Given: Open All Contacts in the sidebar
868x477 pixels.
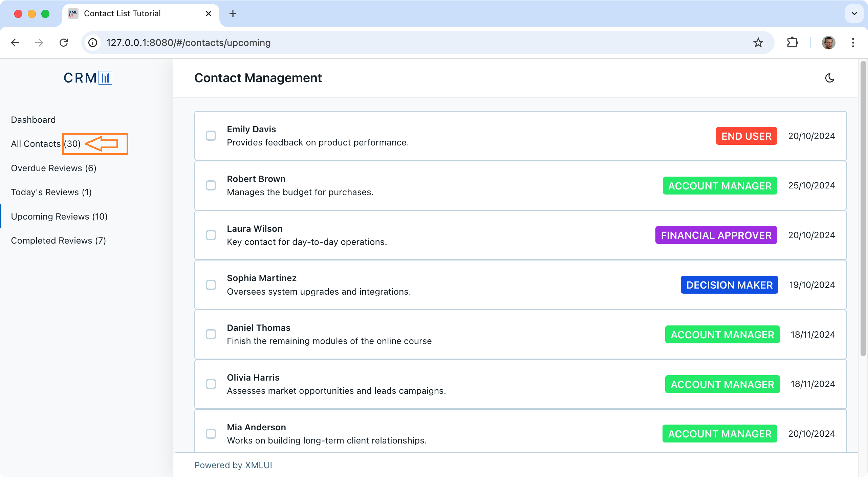Looking at the screenshot, I should (x=46, y=144).
